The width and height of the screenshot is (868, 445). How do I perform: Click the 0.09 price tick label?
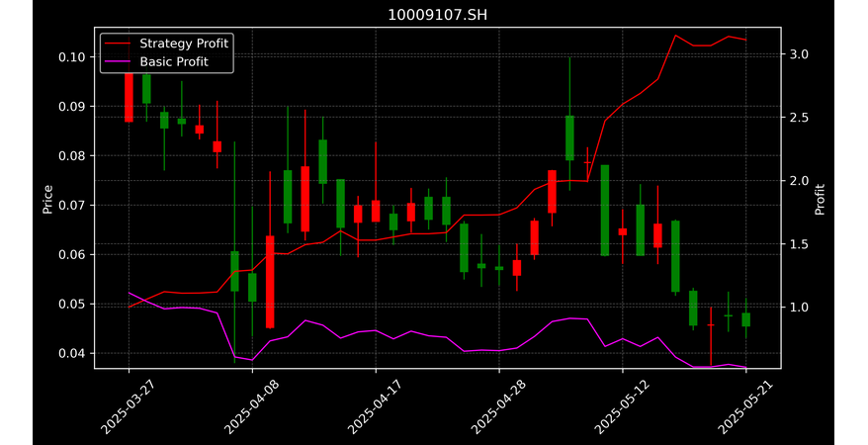point(72,106)
